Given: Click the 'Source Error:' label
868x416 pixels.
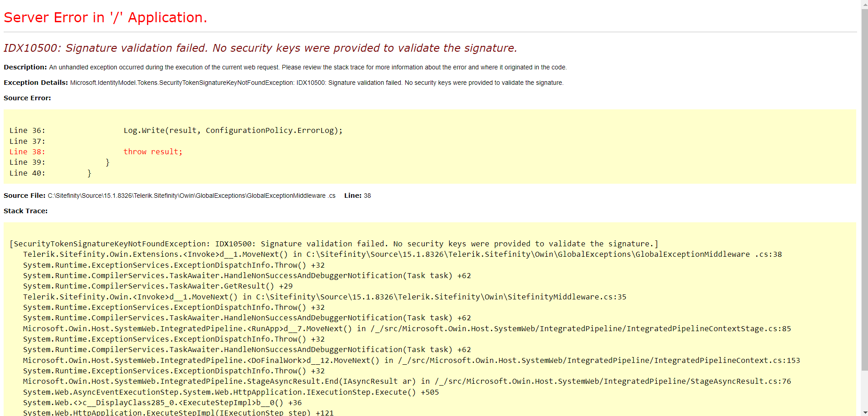Looking at the screenshot, I should pyautogui.click(x=27, y=98).
